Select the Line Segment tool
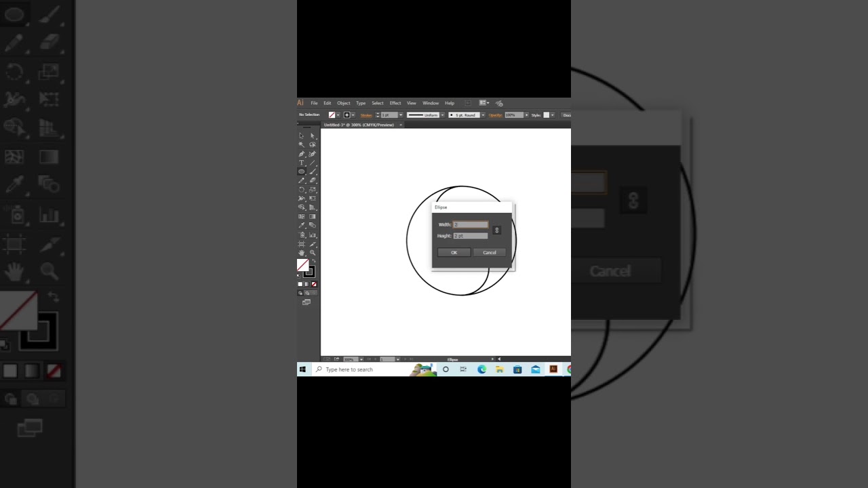The height and width of the screenshot is (488, 868). 313,163
